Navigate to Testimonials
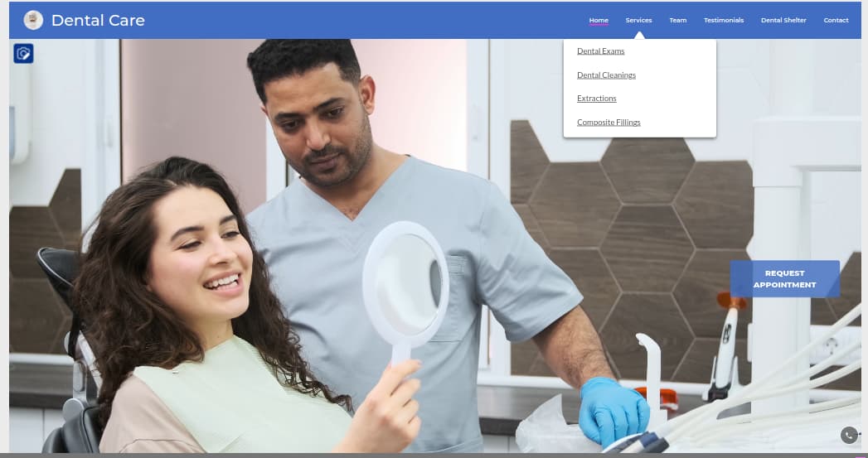Image resolution: width=868 pixels, height=458 pixels. pyautogui.click(x=723, y=20)
